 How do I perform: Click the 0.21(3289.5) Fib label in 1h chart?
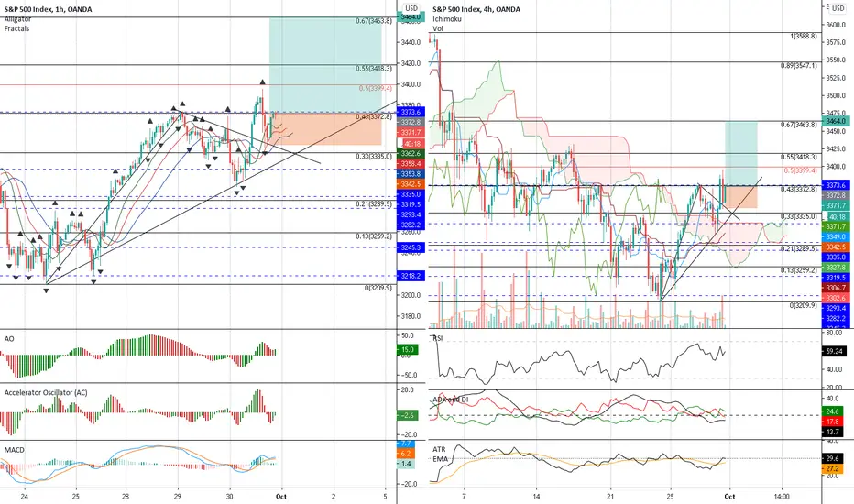[374, 203]
